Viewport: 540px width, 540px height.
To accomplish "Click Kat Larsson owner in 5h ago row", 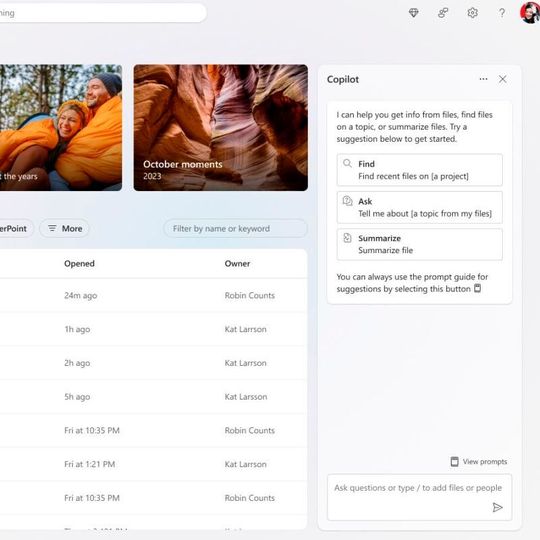I will 246,397.
